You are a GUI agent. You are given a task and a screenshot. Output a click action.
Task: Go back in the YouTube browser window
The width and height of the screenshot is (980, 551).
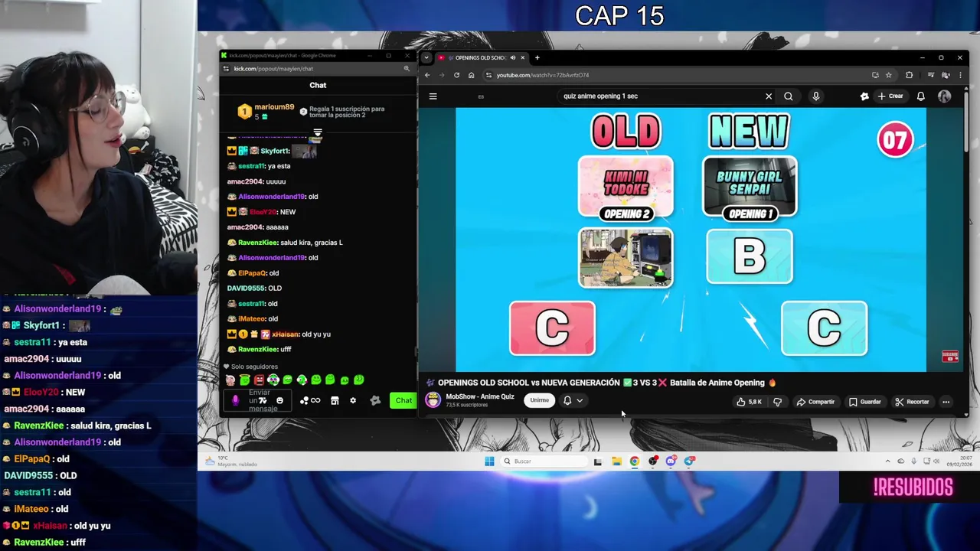click(427, 75)
